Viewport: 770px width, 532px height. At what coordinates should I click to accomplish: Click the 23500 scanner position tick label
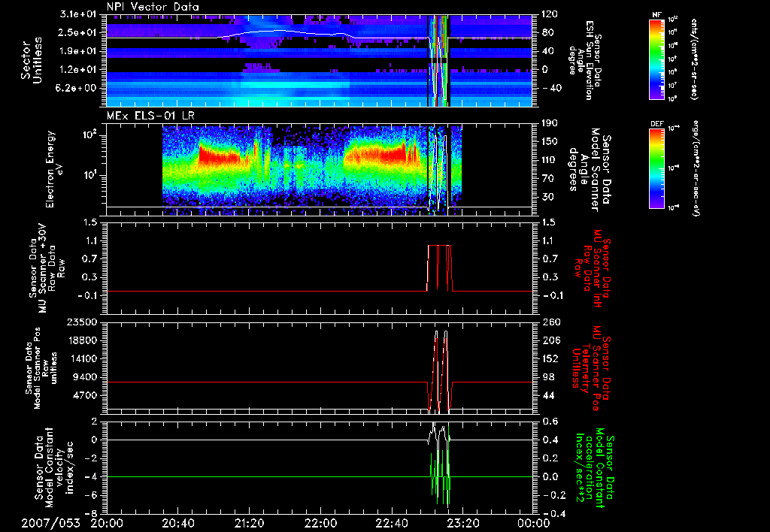(x=83, y=322)
